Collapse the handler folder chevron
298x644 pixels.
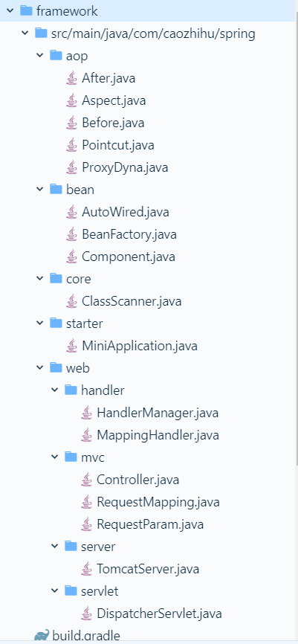tap(54, 390)
